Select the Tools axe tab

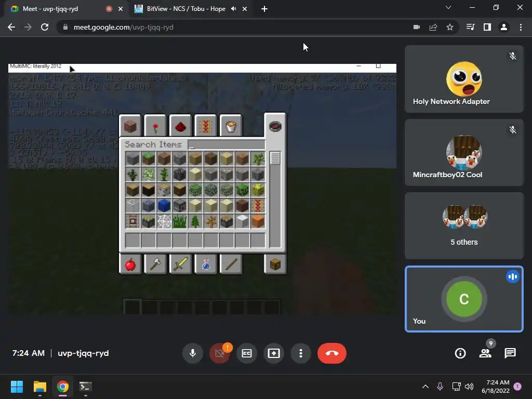point(155,264)
